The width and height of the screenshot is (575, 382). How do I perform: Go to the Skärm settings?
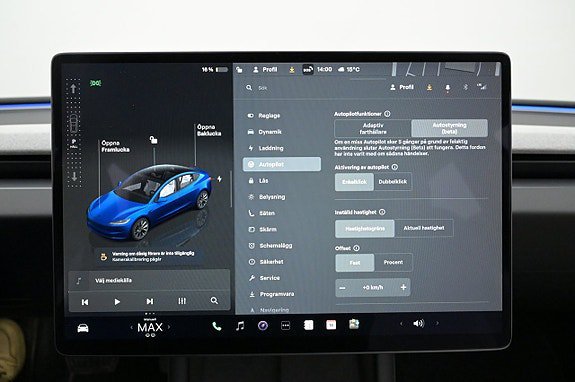point(263,229)
